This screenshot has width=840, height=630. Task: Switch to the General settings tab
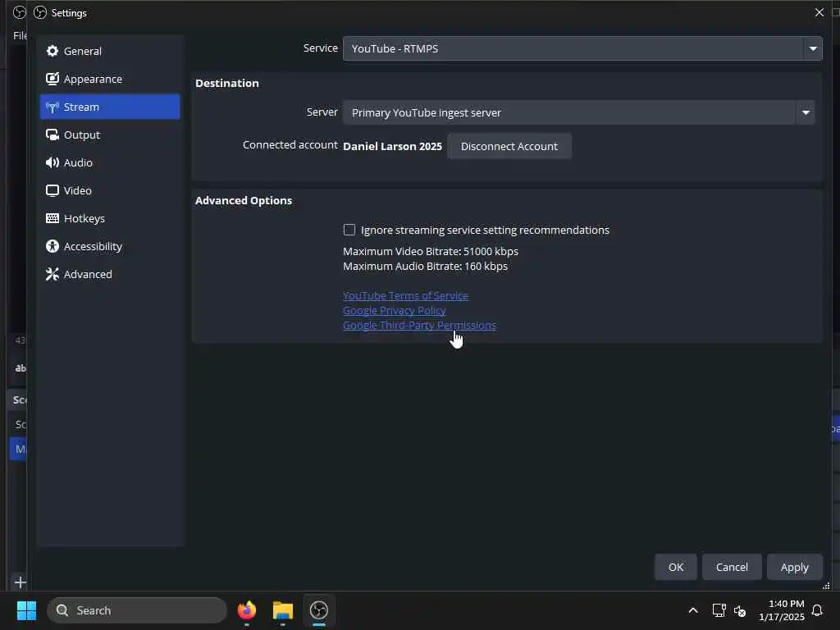coord(110,51)
